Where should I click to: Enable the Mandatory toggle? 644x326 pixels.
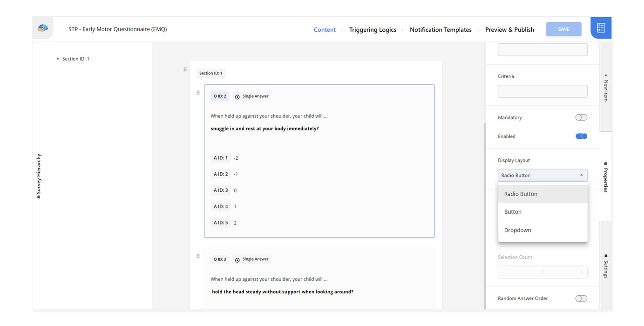point(581,117)
